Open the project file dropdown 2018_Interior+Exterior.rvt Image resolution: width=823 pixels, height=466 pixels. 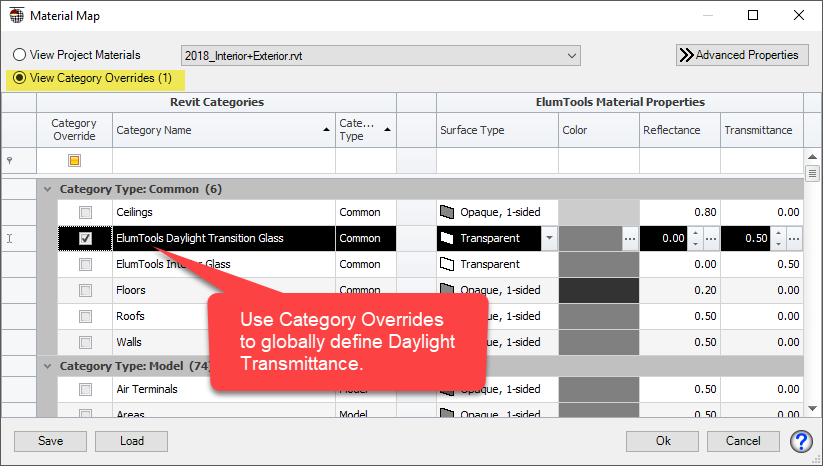[x=381, y=56]
